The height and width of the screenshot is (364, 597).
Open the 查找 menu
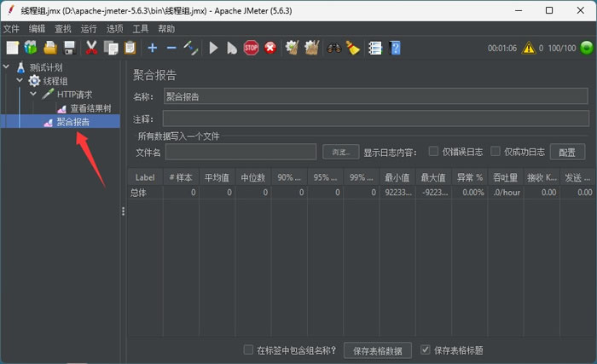[63, 29]
